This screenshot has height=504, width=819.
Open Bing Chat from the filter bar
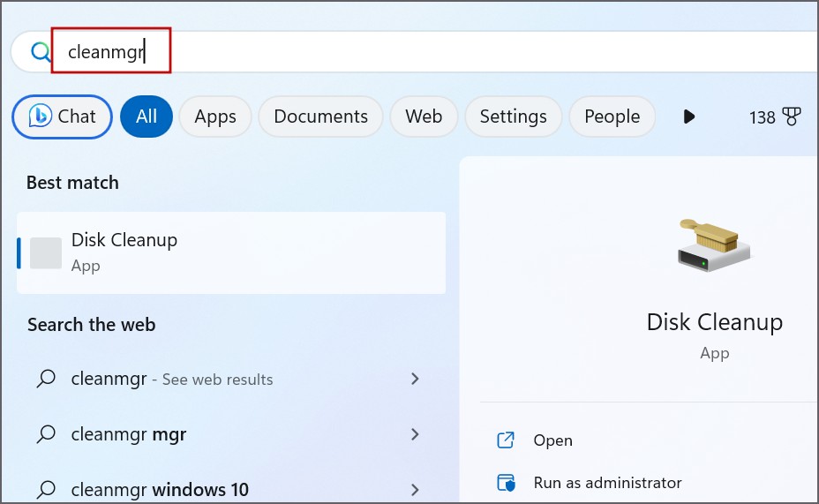tap(62, 117)
